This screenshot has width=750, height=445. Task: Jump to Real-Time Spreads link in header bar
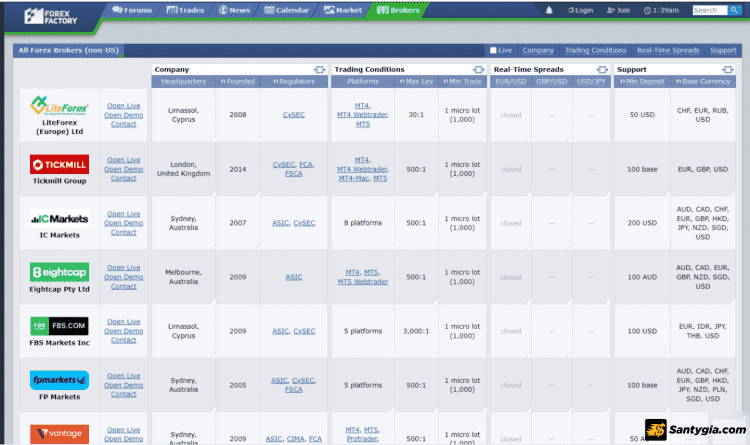point(668,50)
